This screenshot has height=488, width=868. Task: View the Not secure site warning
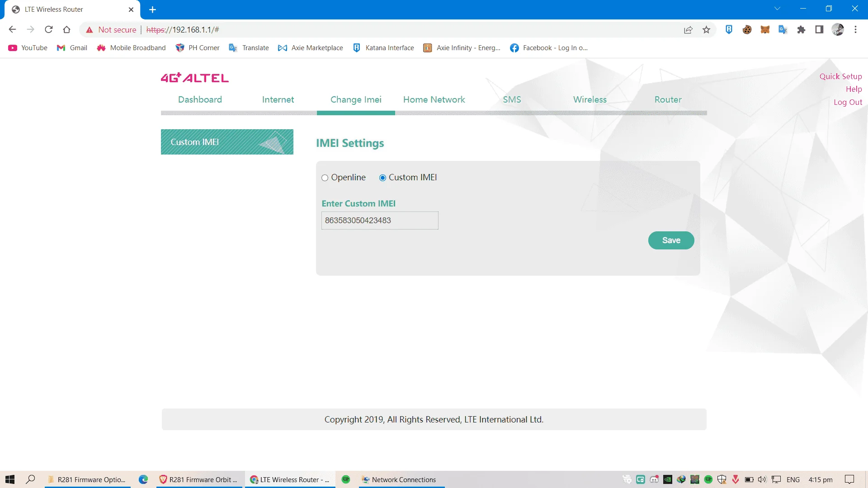pos(111,30)
